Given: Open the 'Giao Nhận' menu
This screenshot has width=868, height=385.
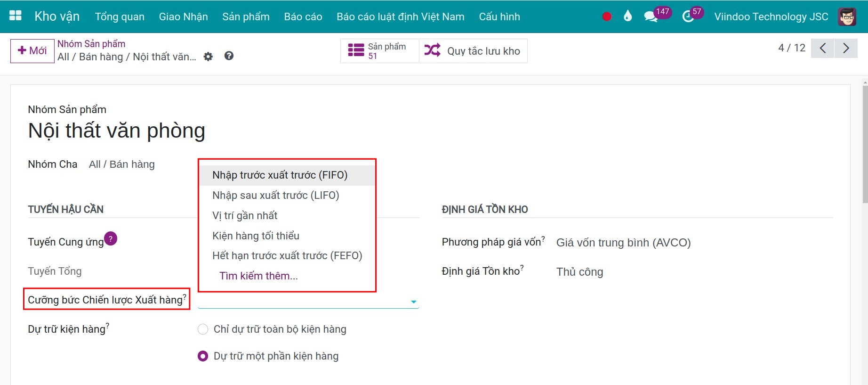Looking at the screenshot, I should point(184,16).
